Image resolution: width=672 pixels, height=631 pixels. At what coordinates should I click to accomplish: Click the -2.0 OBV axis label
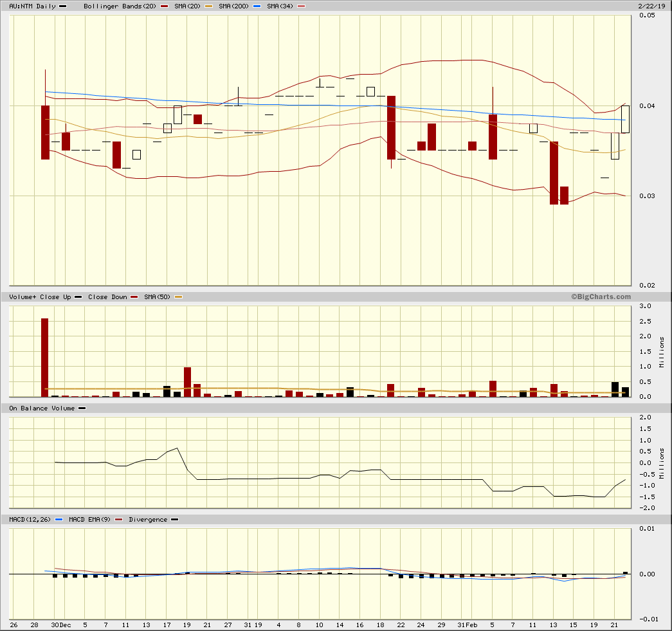[x=646, y=508]
